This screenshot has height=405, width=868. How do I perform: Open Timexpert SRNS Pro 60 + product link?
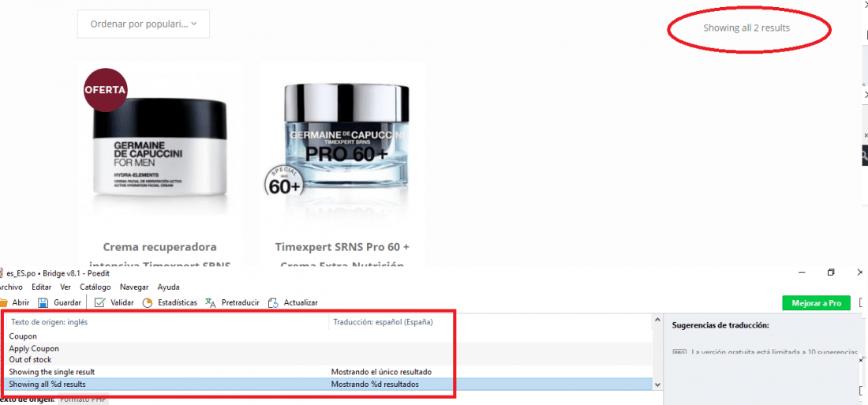tap(342, 246)
